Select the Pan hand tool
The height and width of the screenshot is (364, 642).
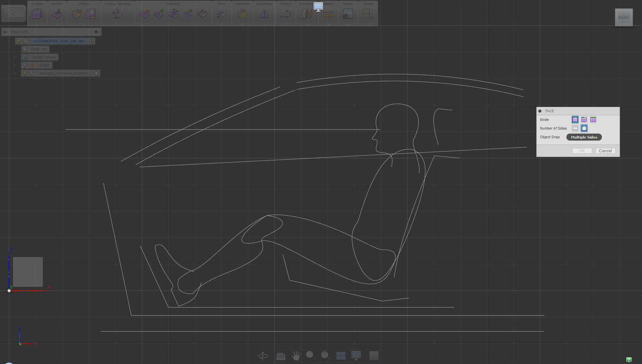tap(296, 356)
